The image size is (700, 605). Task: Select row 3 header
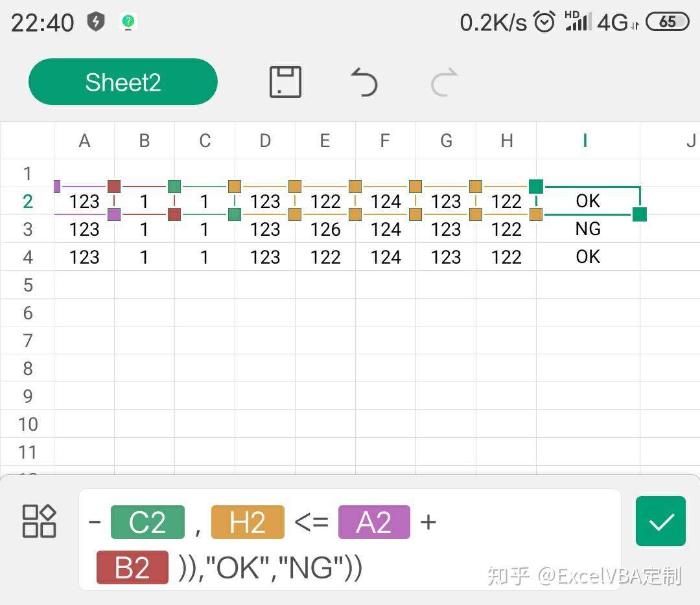[27, 229]
